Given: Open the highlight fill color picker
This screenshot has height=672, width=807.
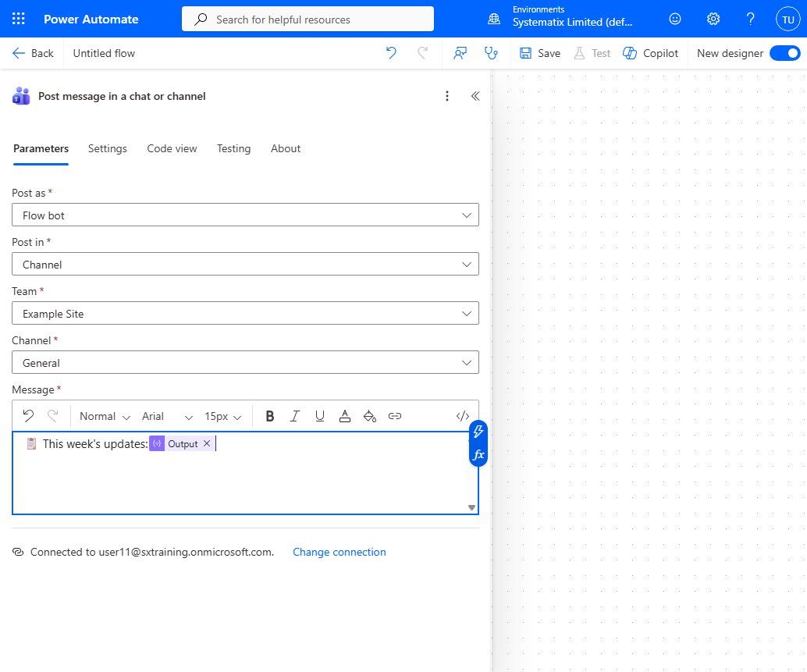Looking at the screenshot, I should tap(369, 416).
